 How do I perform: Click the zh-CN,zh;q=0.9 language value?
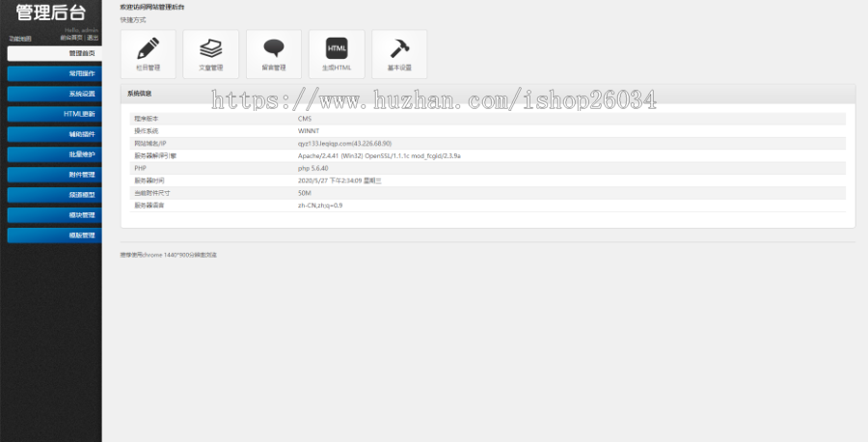(x=320, y=206)
